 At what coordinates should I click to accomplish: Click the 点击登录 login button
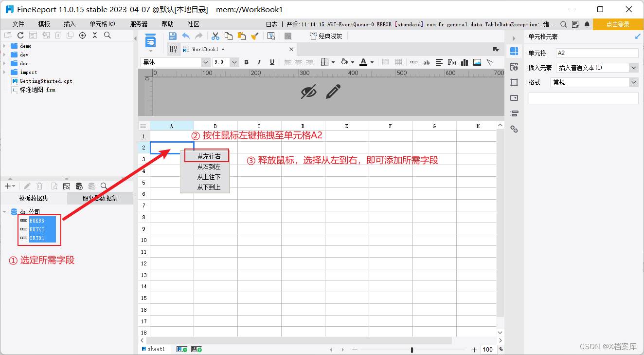tap(618, 24)
